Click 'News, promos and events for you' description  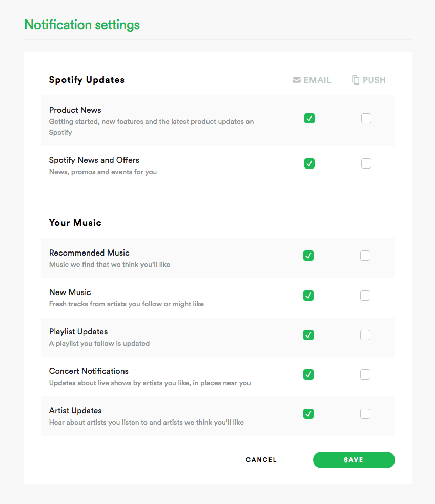(x=103, y=172)
